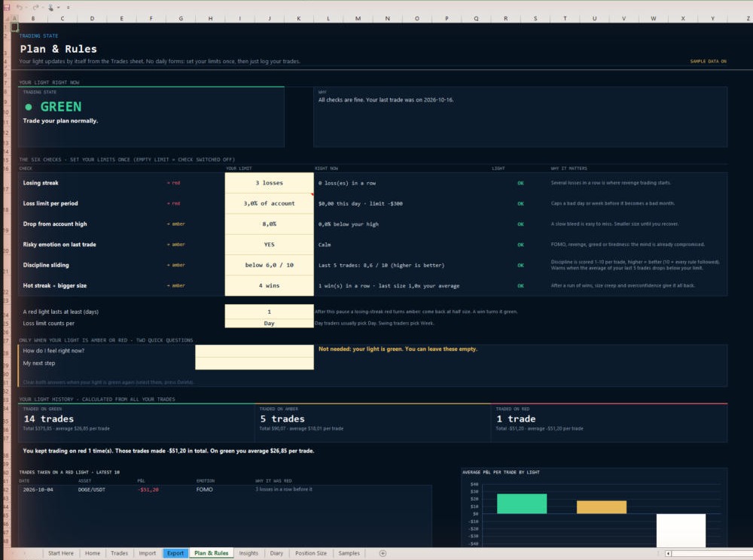Switch to the Start Here sheet tab

point(61,553)
